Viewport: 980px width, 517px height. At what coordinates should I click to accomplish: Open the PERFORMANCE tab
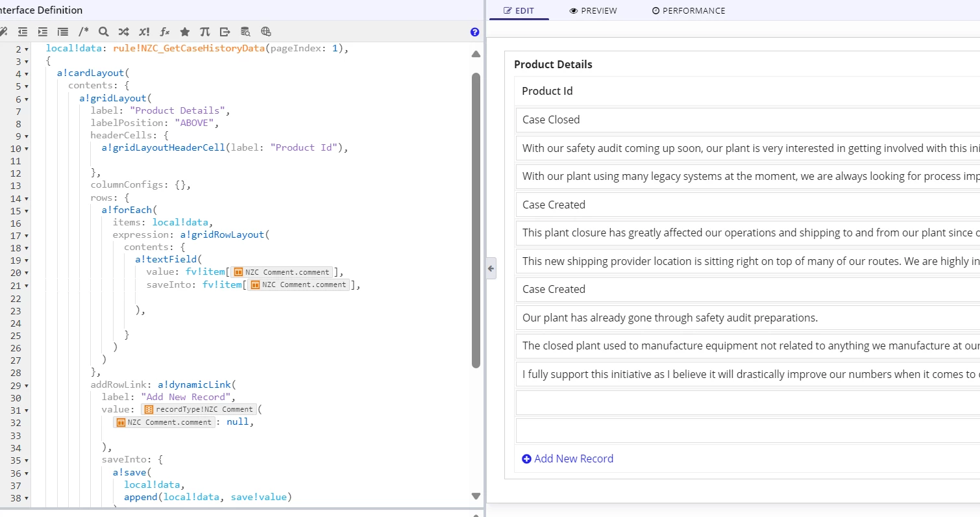(x=689, y=10)
